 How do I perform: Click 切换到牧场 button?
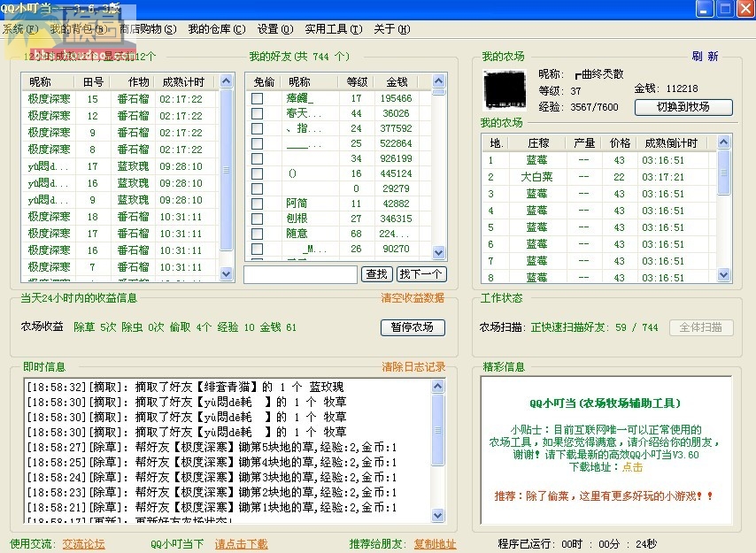(683, 107)
